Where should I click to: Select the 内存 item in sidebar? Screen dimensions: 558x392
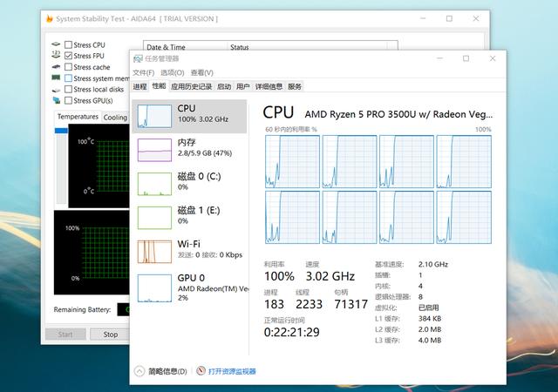pyautogui.click(x=189, y=150)
